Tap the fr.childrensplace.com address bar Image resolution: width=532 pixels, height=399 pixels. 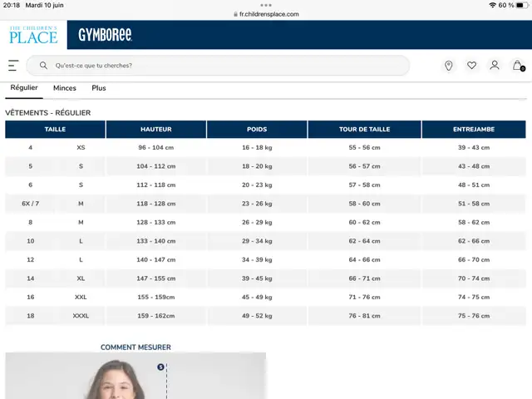click(x=266, y=14)
